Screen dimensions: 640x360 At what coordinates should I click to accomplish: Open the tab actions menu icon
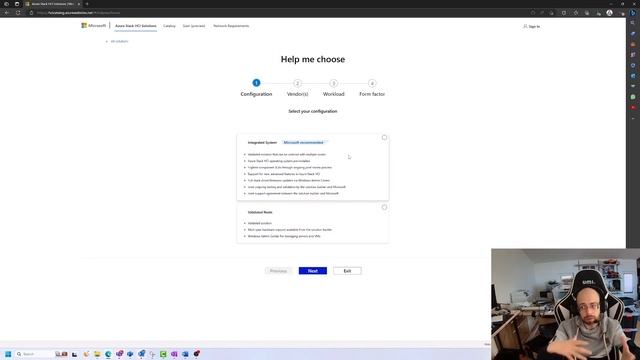(x=17, y=4)
